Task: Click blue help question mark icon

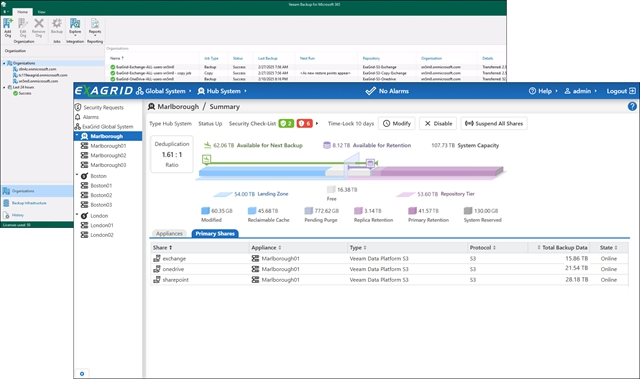Action: click(632, 106)
